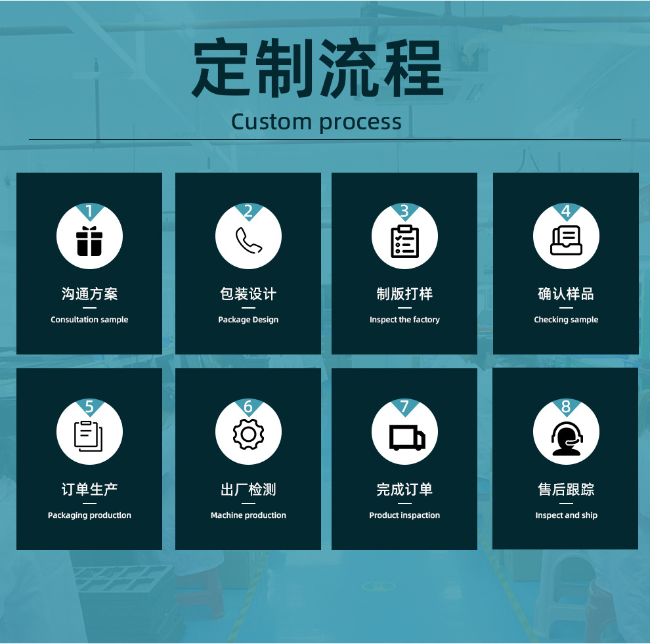The width and height of the screenshot is (650, 644).
Task: Click the 沟通方案 heading
Action: click(89, 294)
